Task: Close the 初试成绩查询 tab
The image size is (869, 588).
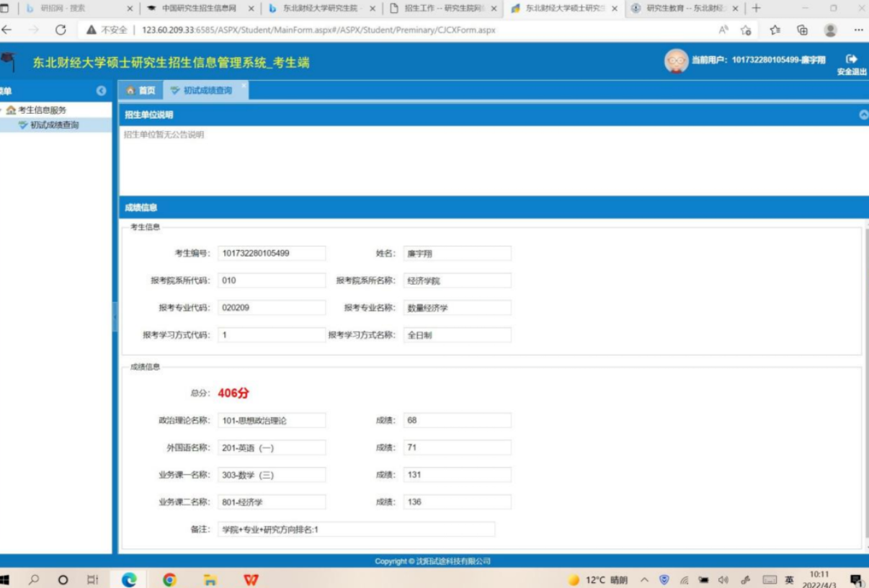Action: point(244,86)
